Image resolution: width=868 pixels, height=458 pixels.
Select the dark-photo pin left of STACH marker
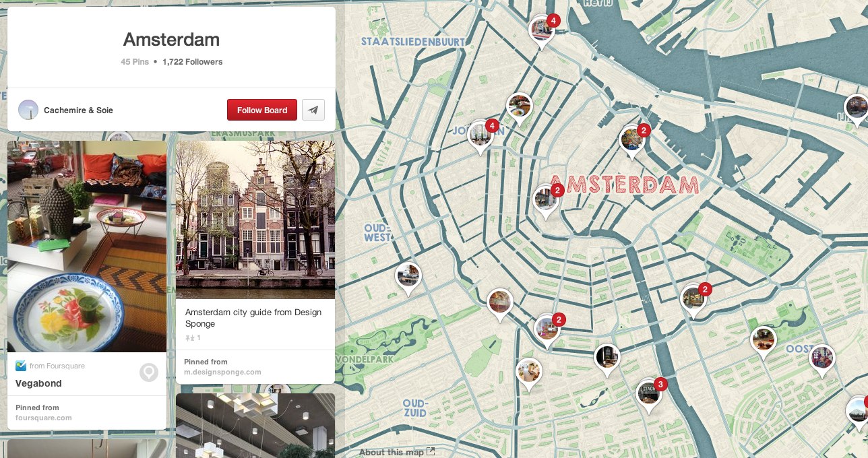click(607, 359)
